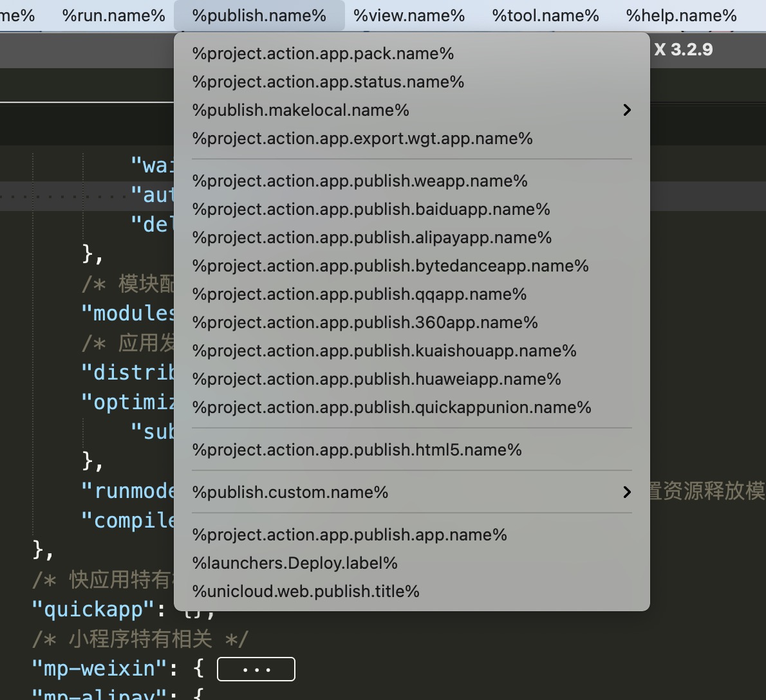Image resolution: width=766 pixels, height=700 pixels.
Task: Choose the publish.kuaishouapp.name entry
Action: coord(384,351)
